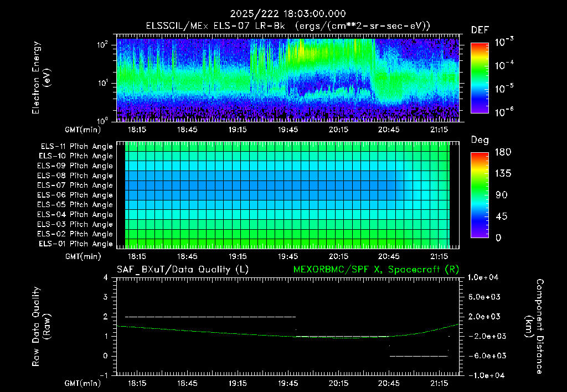Click the white data quality line at level 2
Screen dimensions: 567x392
pyautogui.click(x=210, y=317)
